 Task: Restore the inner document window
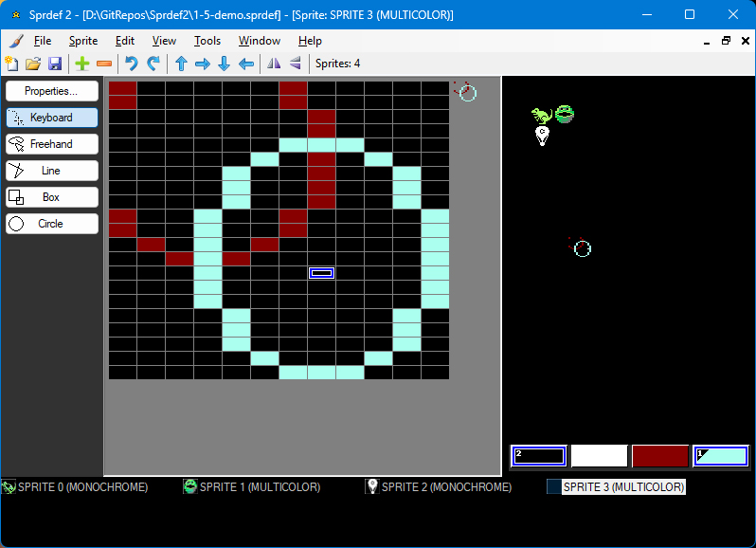click(726, 41)
